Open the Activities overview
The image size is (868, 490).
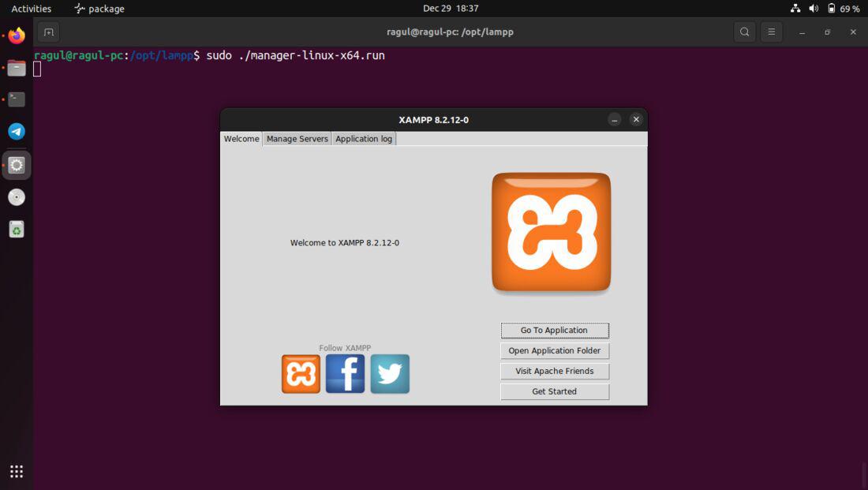point(31,9)
